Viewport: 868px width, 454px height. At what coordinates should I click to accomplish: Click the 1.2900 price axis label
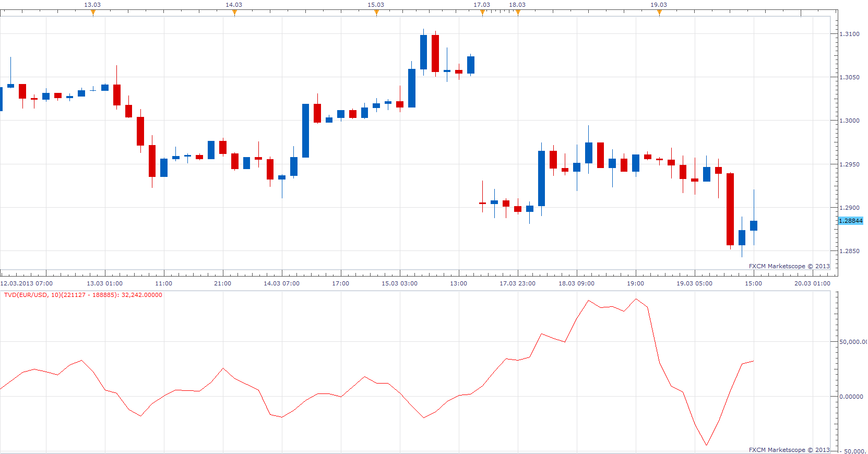(x=849, y=208)
